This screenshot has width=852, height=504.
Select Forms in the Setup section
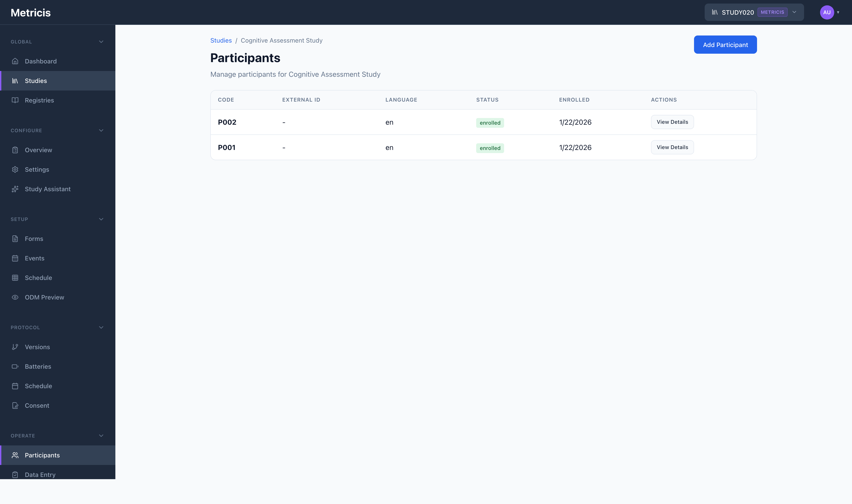(58, 239)
